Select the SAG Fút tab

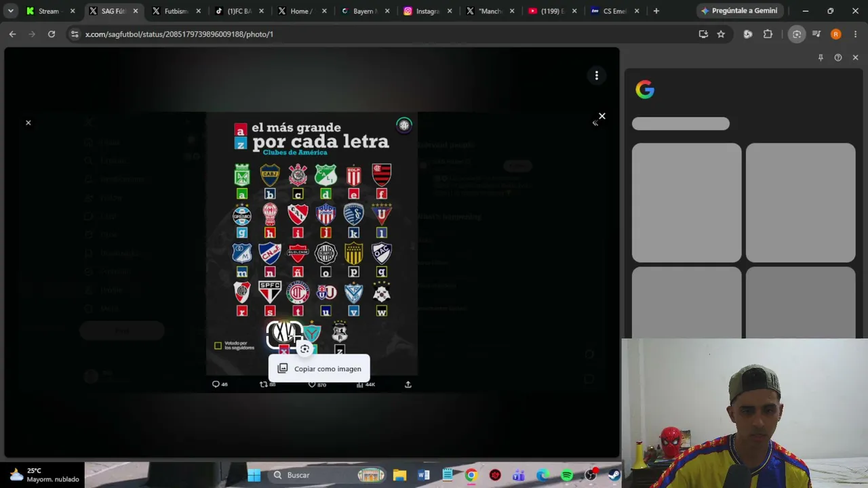[113, 11]
